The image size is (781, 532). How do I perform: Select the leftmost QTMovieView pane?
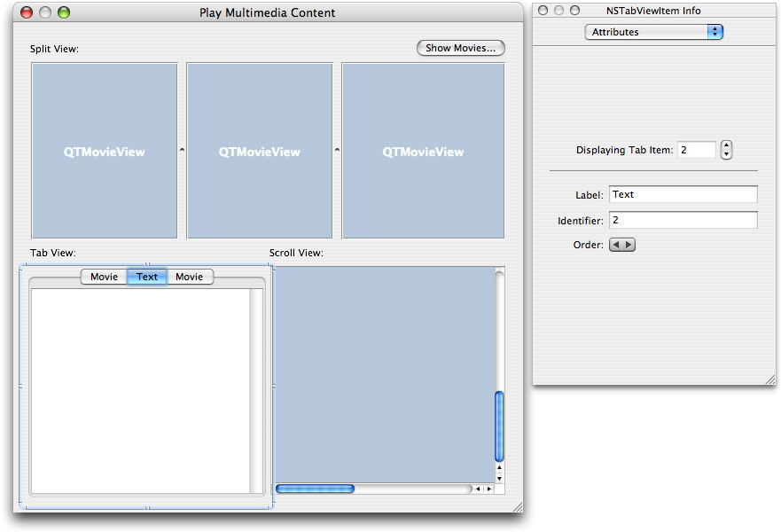click(104, 151)
